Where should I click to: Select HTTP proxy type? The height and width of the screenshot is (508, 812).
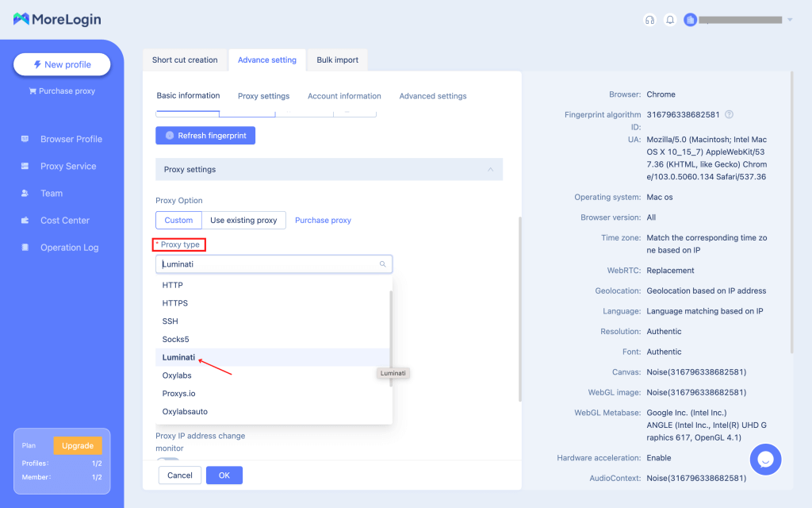273,285
